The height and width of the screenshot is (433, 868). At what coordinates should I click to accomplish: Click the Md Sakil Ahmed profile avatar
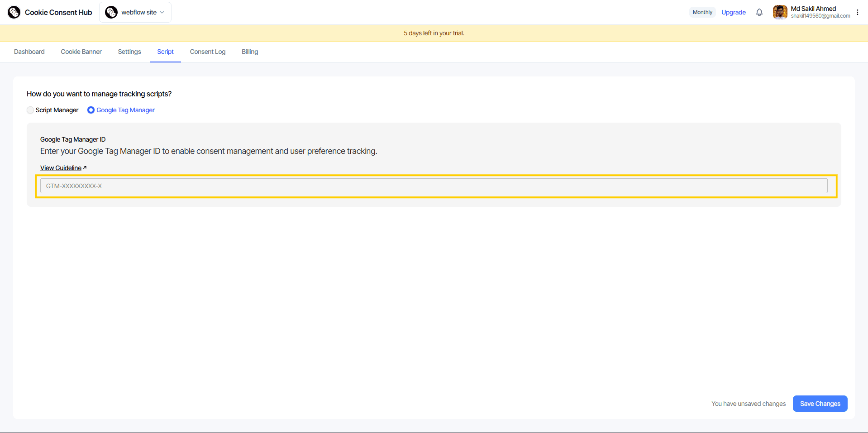coord(780,12)
